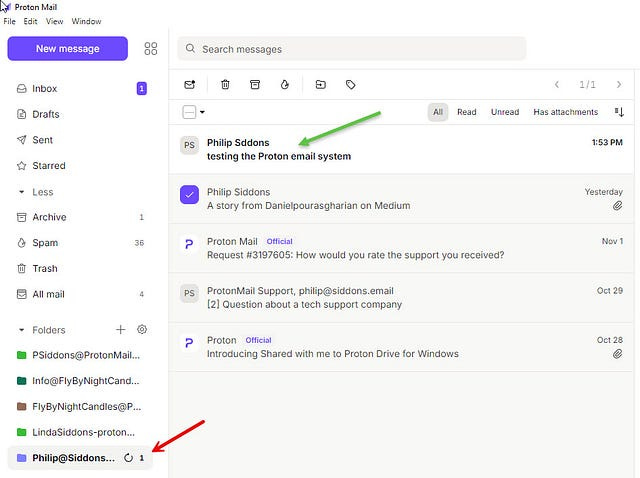Click Proton Mail sender logo avatar
The image size is (640, 478).
click(x=189, y=244)
